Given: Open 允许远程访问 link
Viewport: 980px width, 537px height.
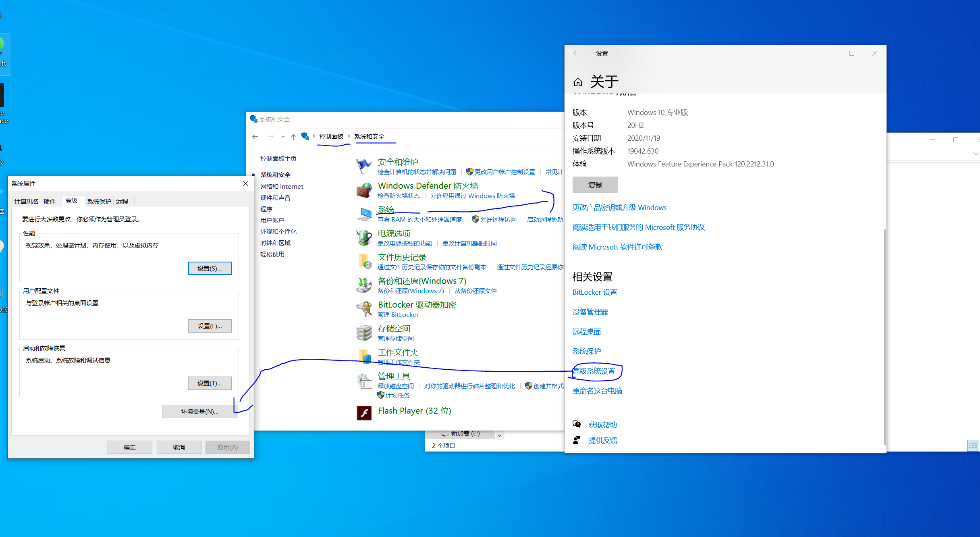Looking at the screenshot, I should pos(498,219).
